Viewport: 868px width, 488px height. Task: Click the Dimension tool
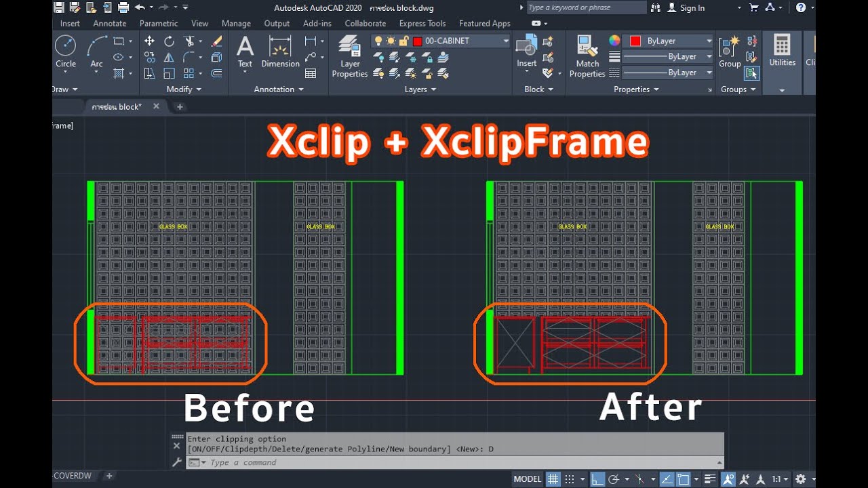tap(280, 52)
